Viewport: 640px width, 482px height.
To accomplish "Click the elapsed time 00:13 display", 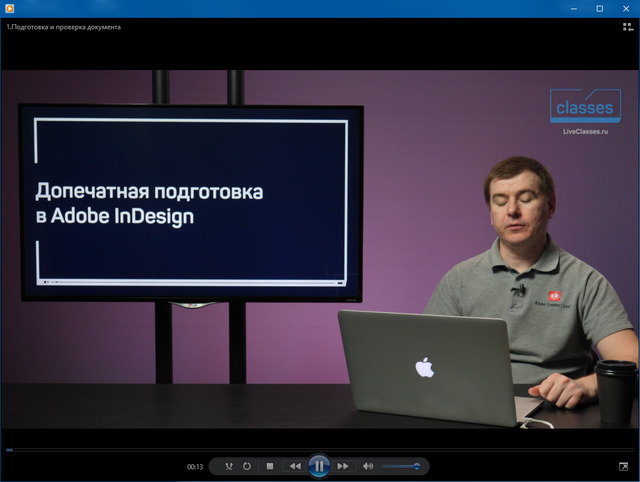I will click(195, 467).
